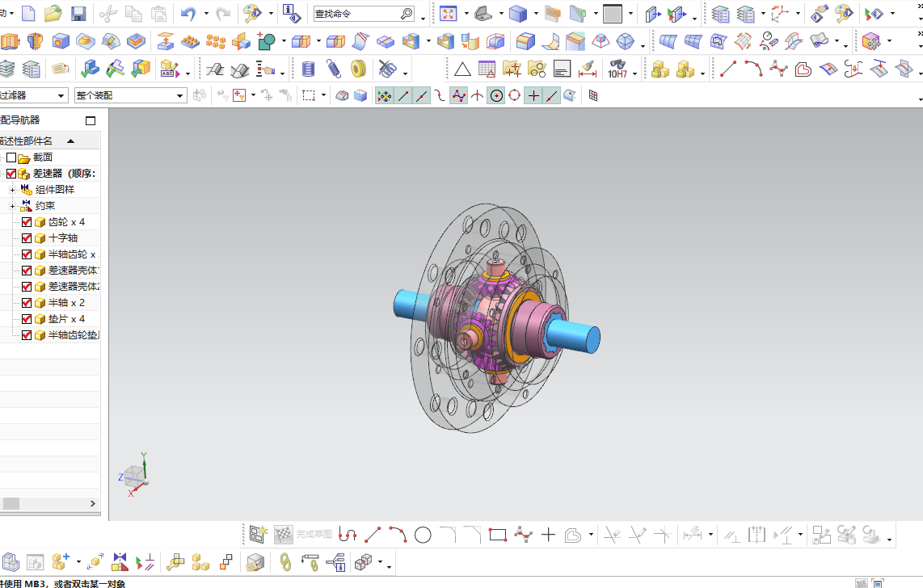The width and height of the screenshot is (923, 588).
Task: Expand the 组件图样 tree node
Action: (12, 190)
